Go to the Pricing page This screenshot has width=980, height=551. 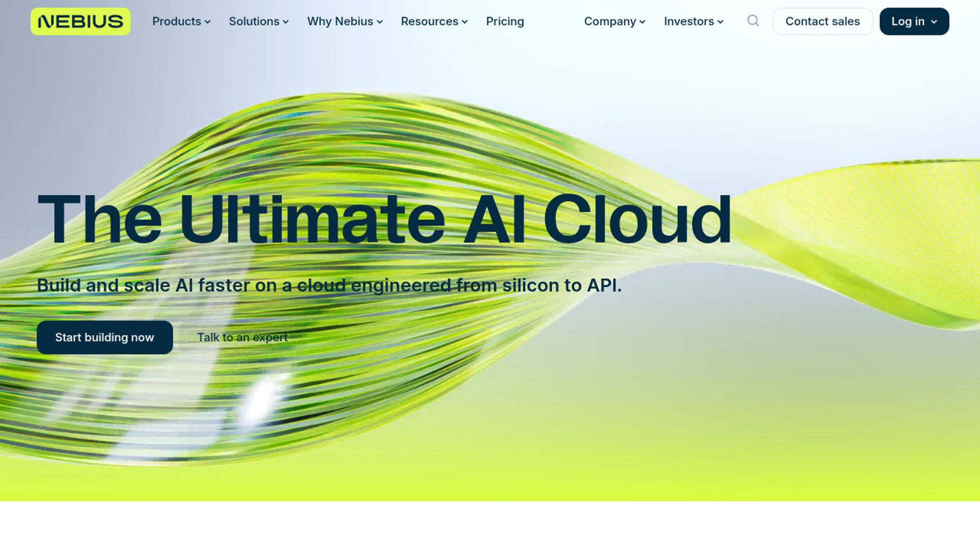point(505,21)
